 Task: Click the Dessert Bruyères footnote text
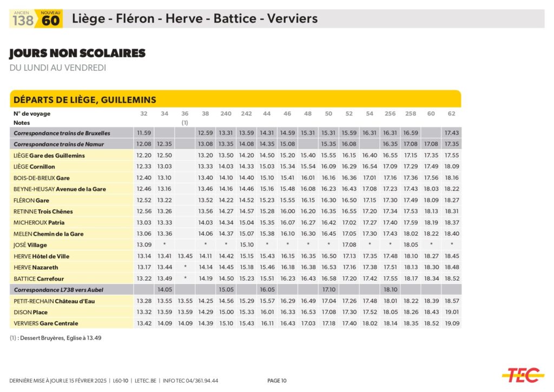coord(55,338)
